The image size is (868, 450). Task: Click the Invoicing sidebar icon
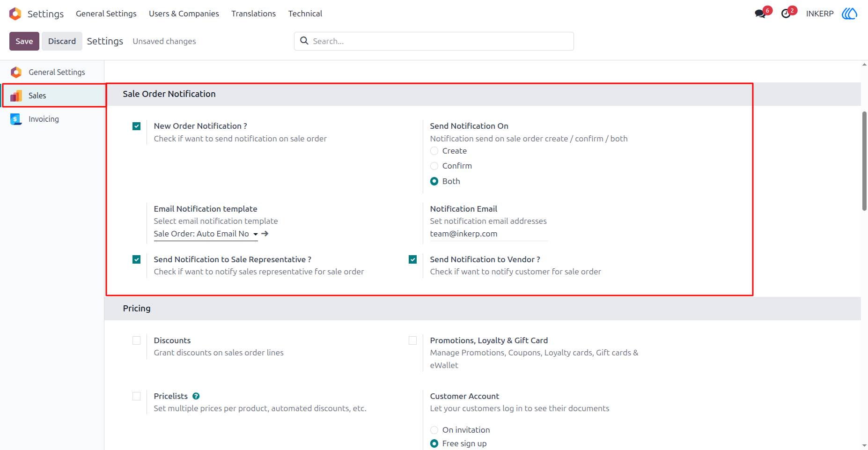point(16,119)
